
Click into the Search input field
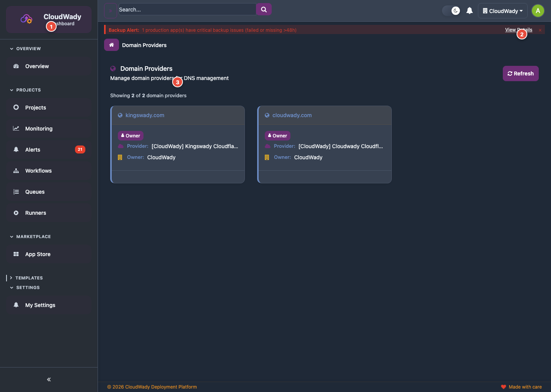coord(187,10)
